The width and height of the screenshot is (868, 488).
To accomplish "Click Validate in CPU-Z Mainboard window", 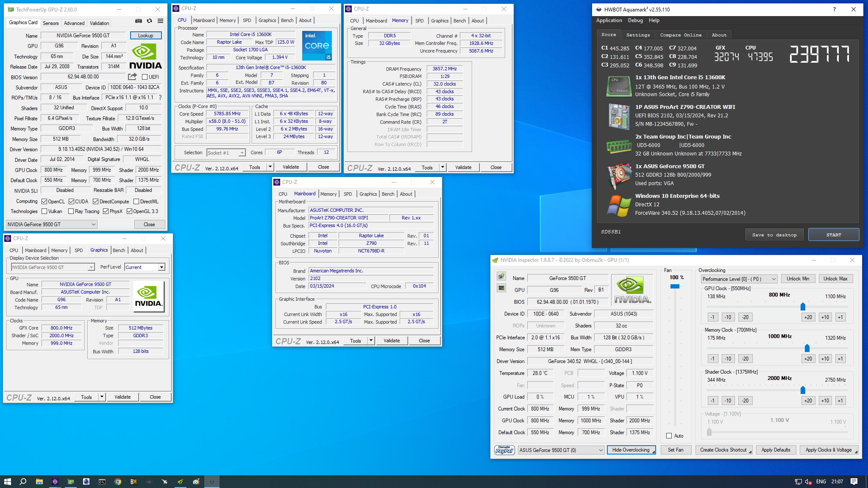I will tap(392, 341).
